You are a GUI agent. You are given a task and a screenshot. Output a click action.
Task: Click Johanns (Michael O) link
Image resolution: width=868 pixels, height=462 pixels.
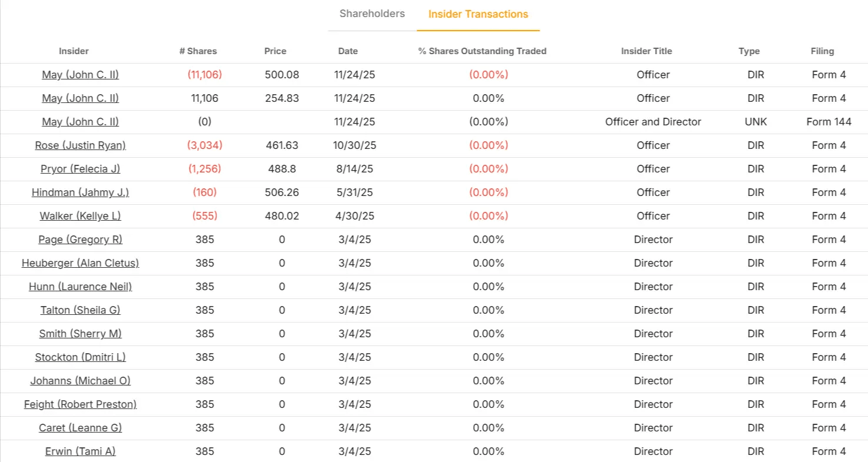[81, 381]
